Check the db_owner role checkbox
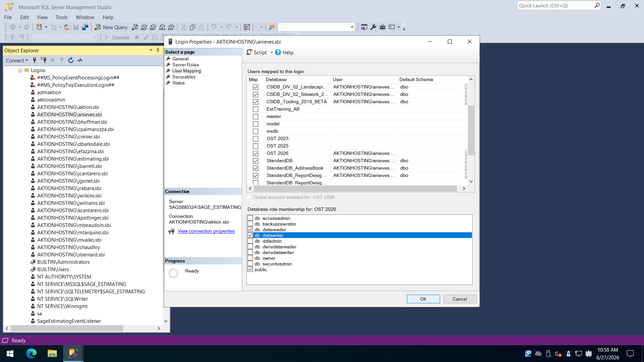The width and height of the screenshot is (644, 362). click(250, 258)
